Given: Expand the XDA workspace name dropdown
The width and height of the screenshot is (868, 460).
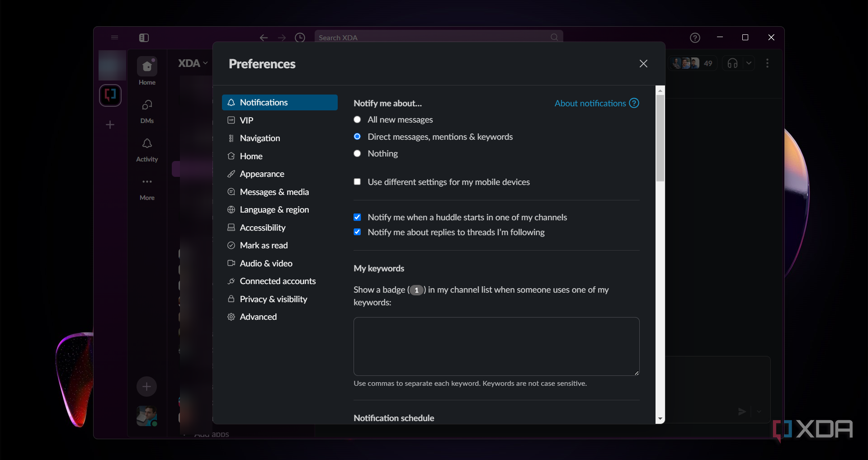Looking at the screenshot, I should 193,63.
